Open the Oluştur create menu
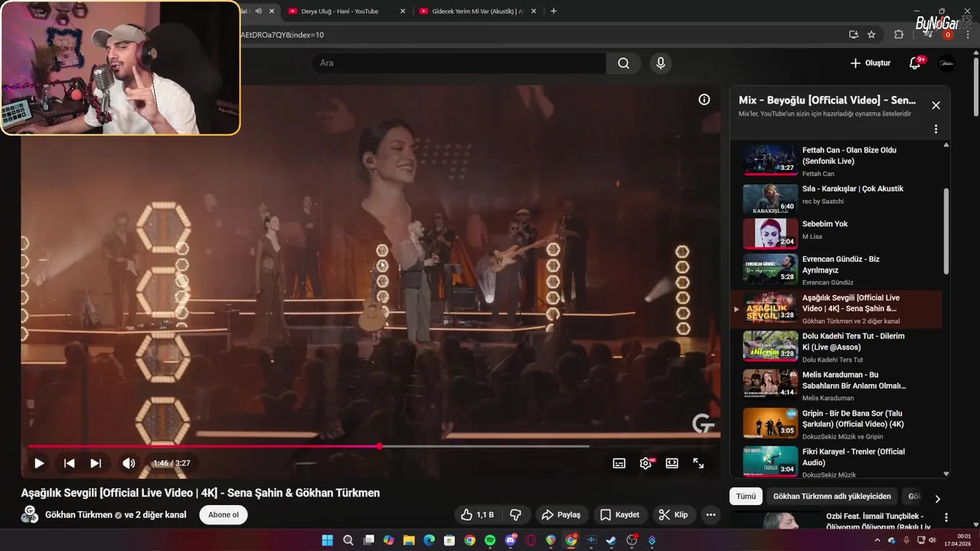This screenshot has height=551, width=980. click(x=871, y=63)
